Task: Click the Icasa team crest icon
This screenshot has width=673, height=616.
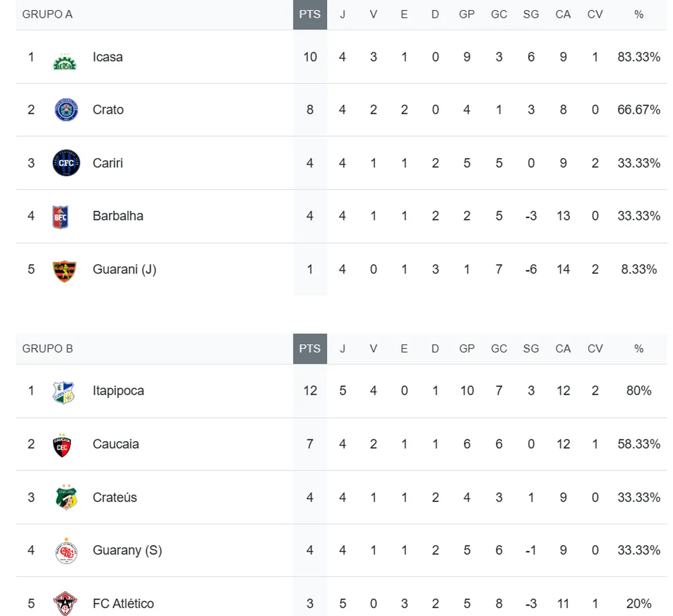Action: [x=65, y=62]
